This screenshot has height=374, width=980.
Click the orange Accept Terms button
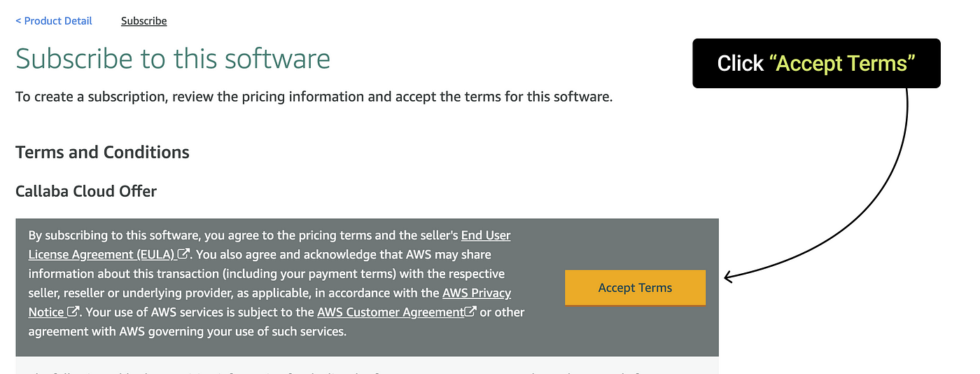tap(635, 287)
